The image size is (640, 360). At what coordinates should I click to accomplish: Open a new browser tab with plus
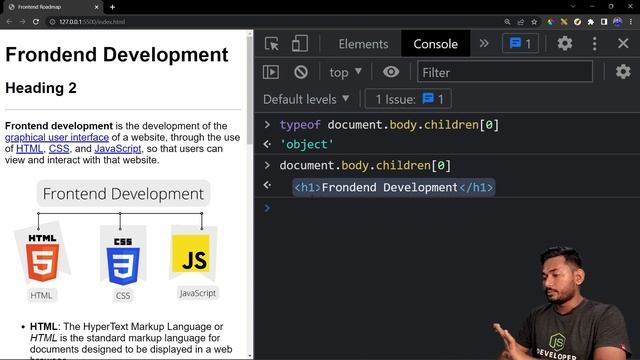point(112,7)
